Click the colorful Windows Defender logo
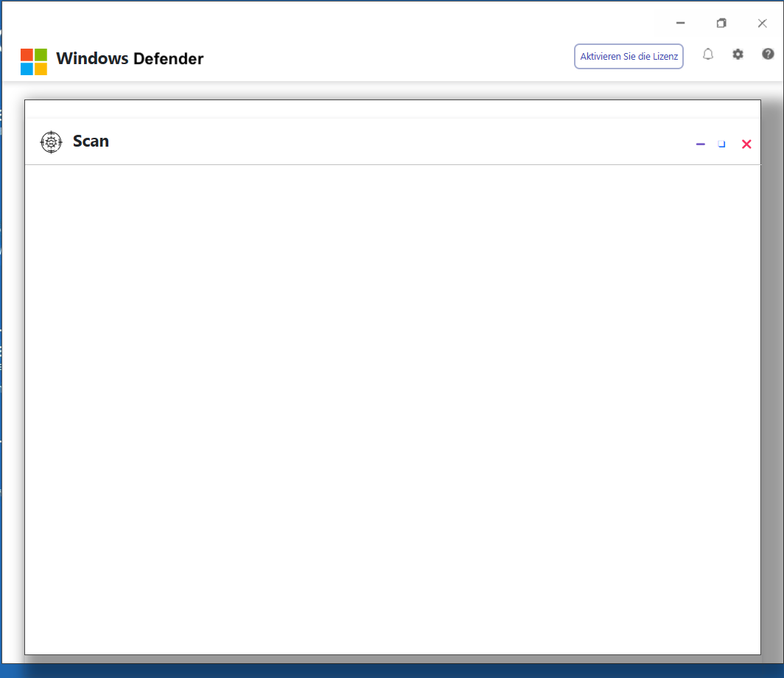 pyautogui.click(x=34, y=61)
